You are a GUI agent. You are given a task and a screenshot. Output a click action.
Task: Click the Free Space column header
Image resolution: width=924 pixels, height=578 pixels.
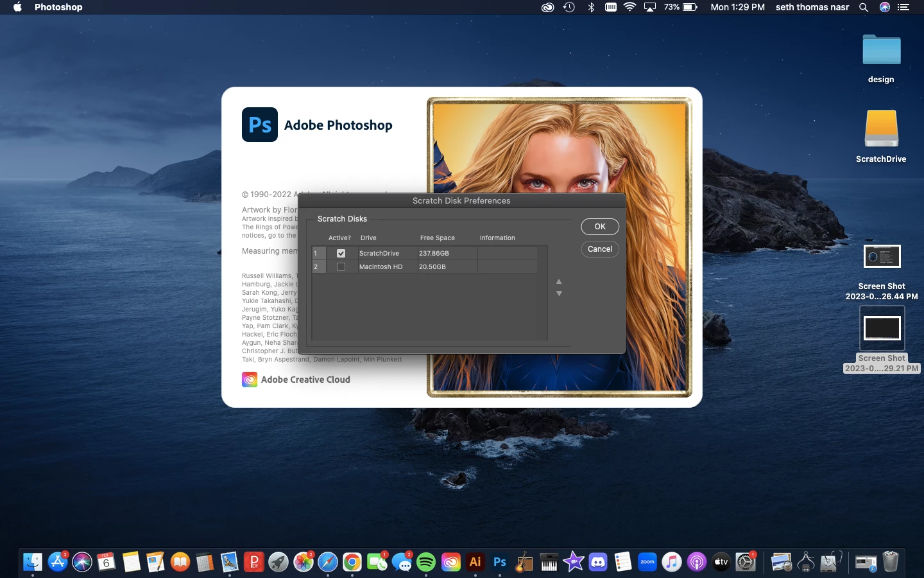click(438, 238)
